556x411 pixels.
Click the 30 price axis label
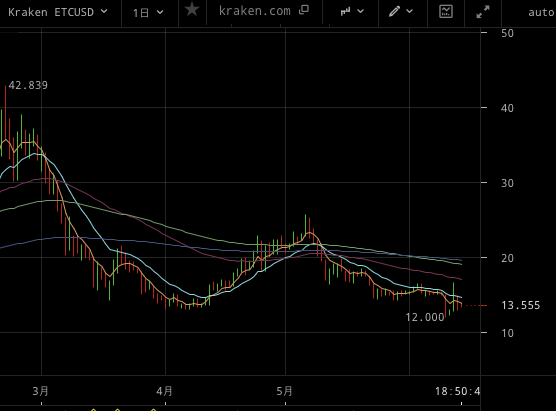[x=507, y=183]
